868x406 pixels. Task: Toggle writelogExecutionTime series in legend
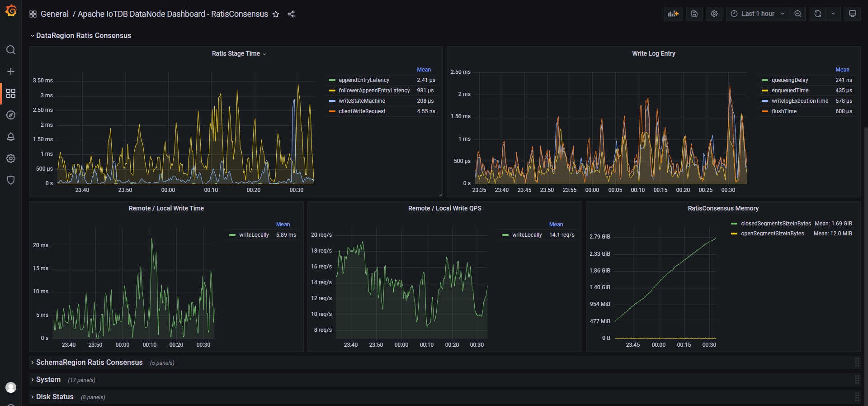point(800,101)
